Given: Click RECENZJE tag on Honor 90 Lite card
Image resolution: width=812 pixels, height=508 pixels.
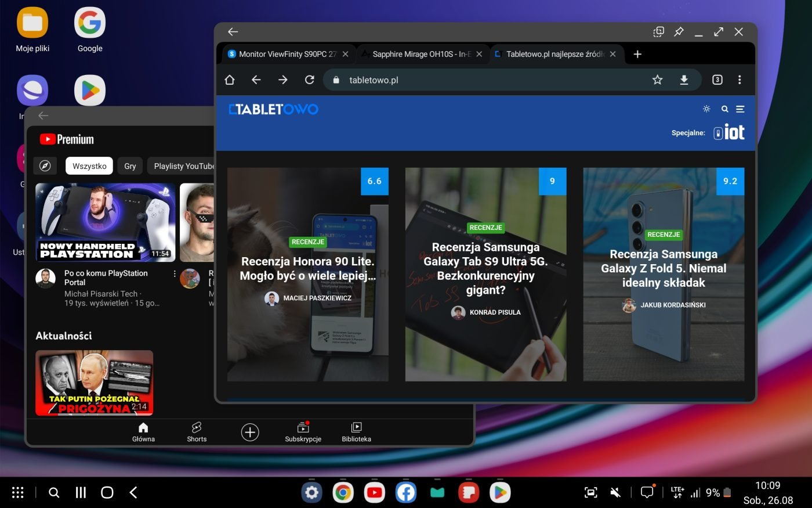Looking at the screenshot, I should [308, 242].
